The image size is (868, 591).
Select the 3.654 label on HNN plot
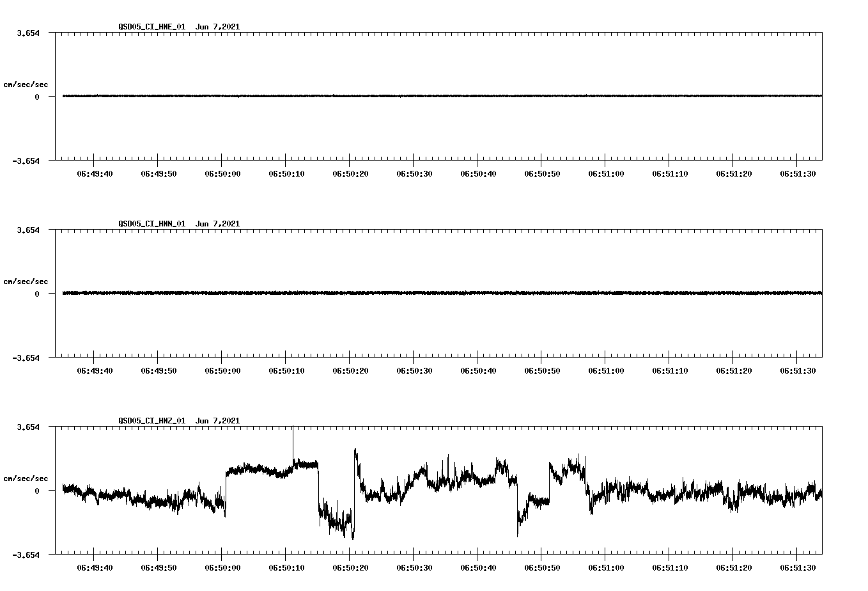pyautogui.click(x=28, y=230)
